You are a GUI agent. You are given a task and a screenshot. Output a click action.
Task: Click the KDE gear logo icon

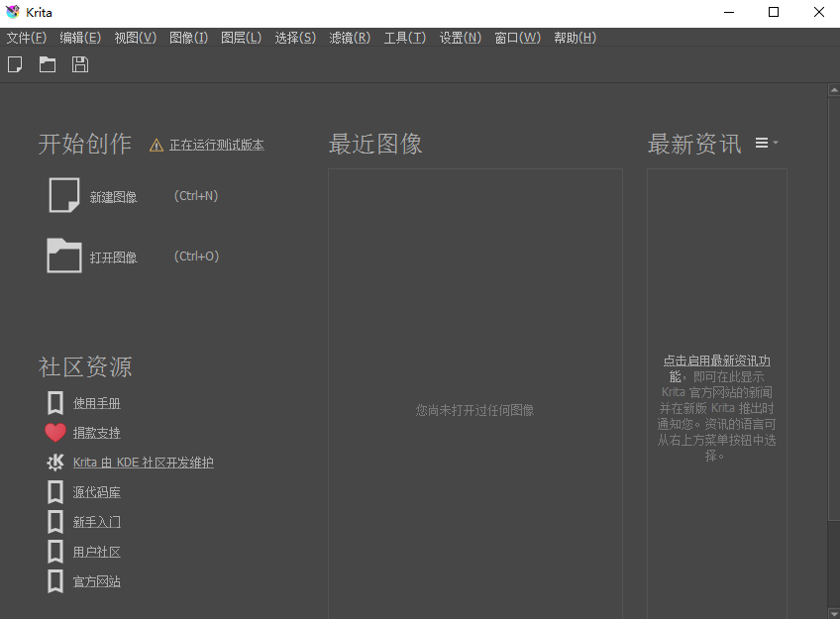tap(55, 463)
